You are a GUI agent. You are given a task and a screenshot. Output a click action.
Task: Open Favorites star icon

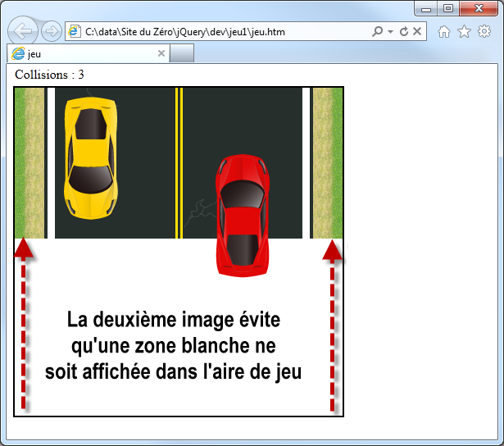(x=464, y=31)
